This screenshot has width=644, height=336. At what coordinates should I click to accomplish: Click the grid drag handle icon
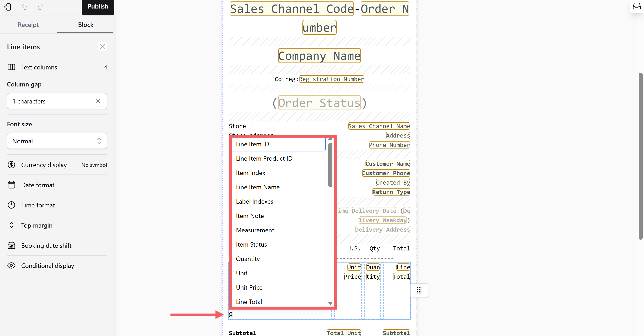click(419, 290)
